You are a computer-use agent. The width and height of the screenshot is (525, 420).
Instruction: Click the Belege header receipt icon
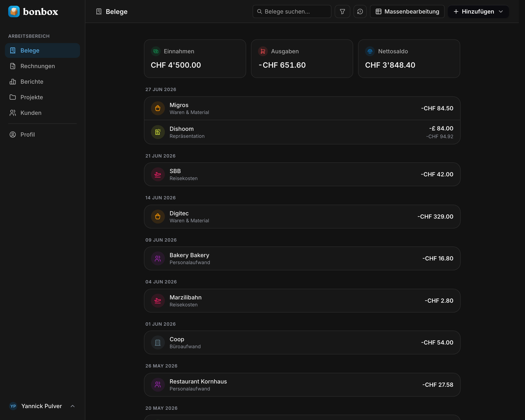[x=99, y=11]
